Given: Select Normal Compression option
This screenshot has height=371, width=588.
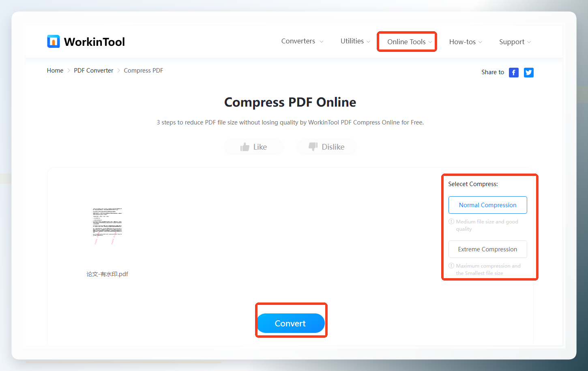Looking at the screenshot, I should 487,205.
